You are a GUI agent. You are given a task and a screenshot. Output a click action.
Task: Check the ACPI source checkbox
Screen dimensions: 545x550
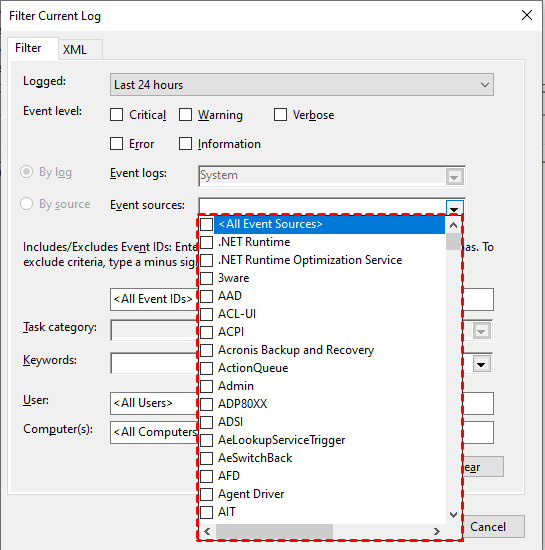pyautogui.click(x=207, y=332)
